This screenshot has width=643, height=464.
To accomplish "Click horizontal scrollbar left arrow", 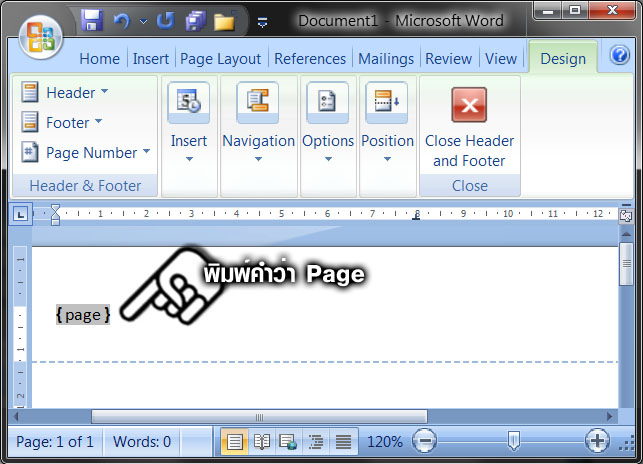I will (16, 417).
